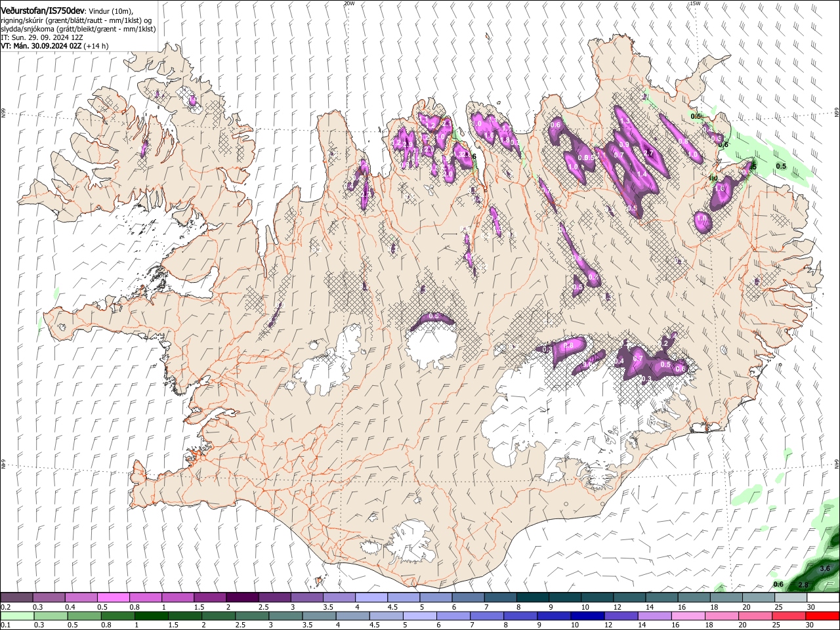The width and height of the screenshot is (840, 630).
Task: Pick the palest green 0.1 rain scale swatch
Action: tap(17, 616)
